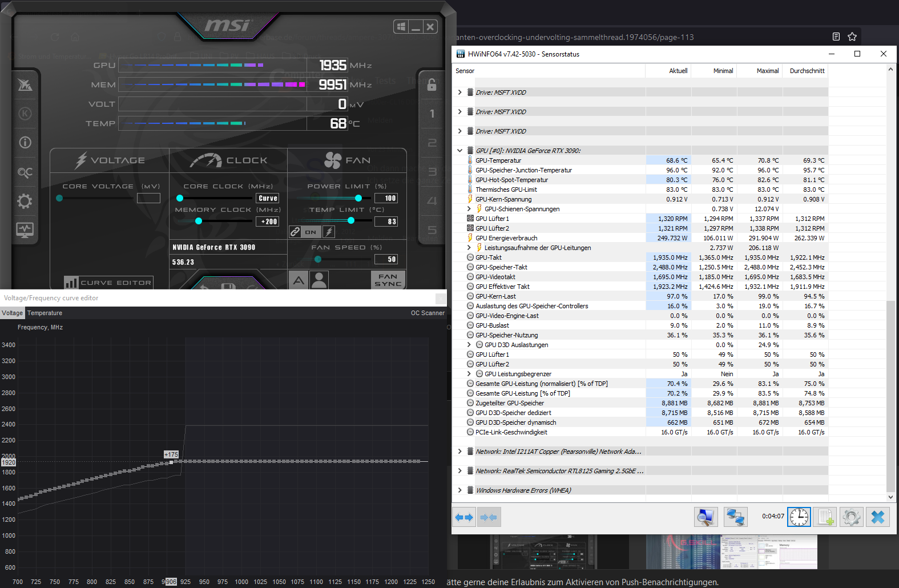Click the OC Scanner sidebar icon
Screen dimensions: 899x588
click(25, 172)
